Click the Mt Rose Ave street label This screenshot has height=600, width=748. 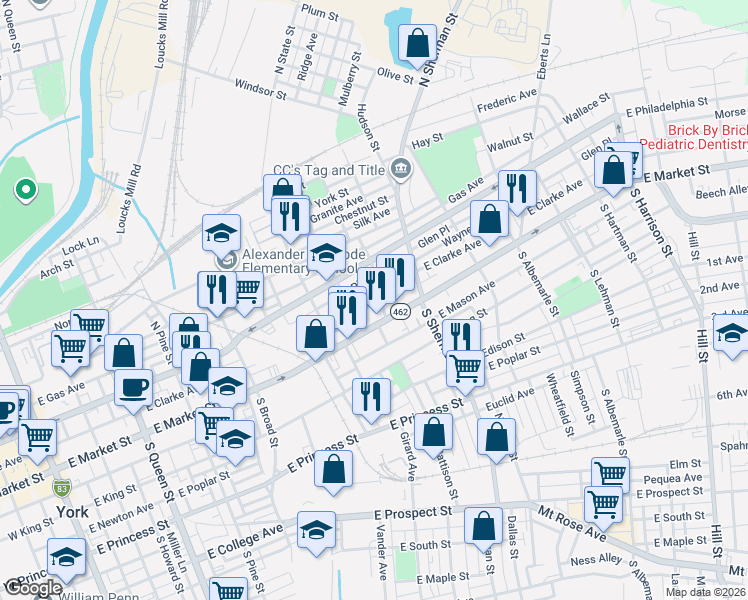click(x=572, y=525)
